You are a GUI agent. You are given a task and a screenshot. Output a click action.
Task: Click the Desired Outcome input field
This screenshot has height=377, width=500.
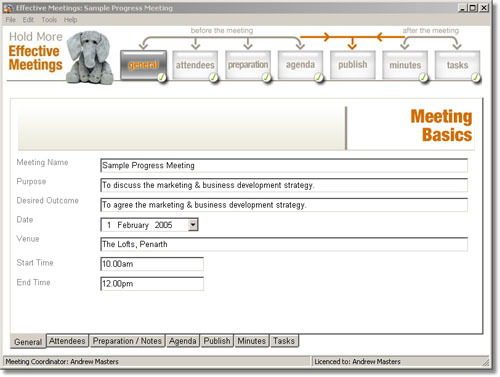click(284, 205)
